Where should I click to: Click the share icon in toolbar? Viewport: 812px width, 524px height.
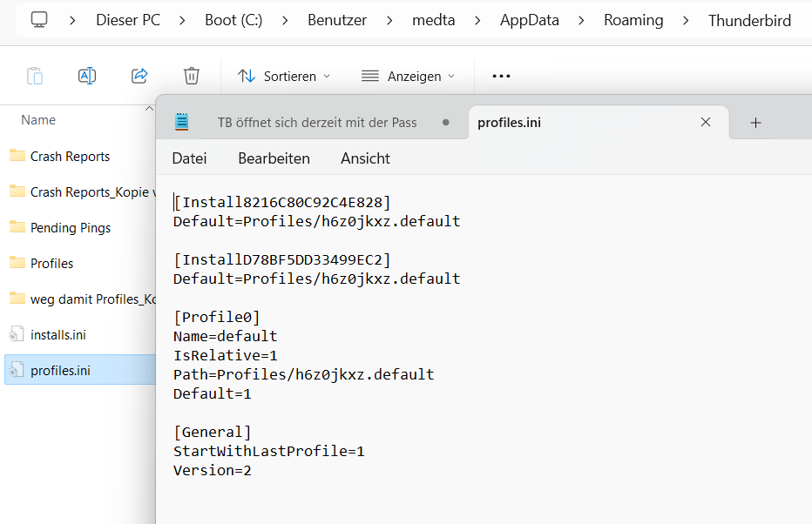[x=139, y=76]
